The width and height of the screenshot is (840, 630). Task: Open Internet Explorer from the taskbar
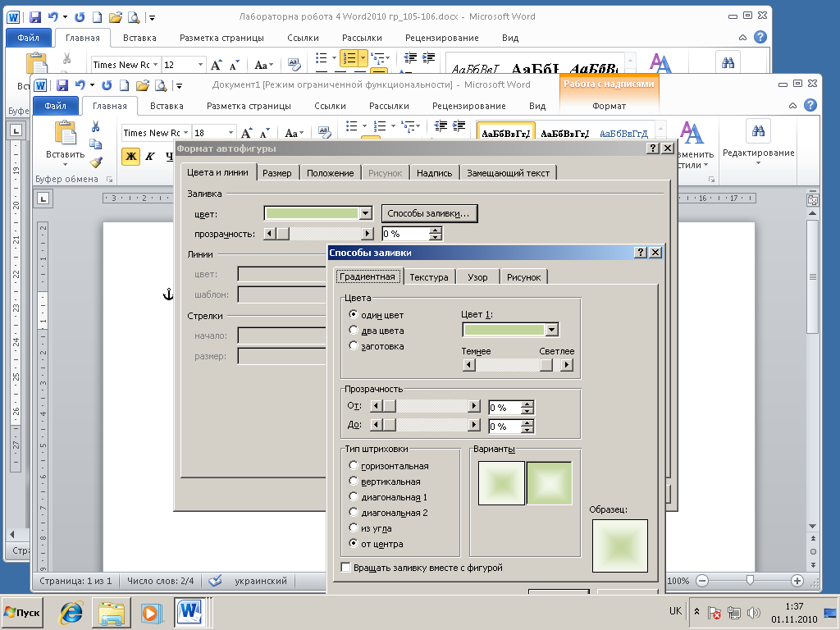[71, 612]
